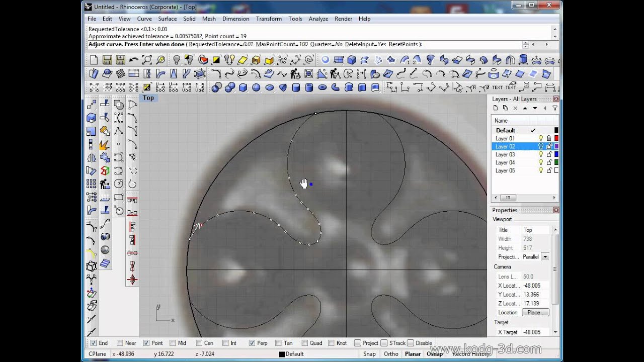Click the spiral curve icon
Image resolution: width=644 pixels, height=362 pixels.
pyautogui.click(x=309, y=60)
